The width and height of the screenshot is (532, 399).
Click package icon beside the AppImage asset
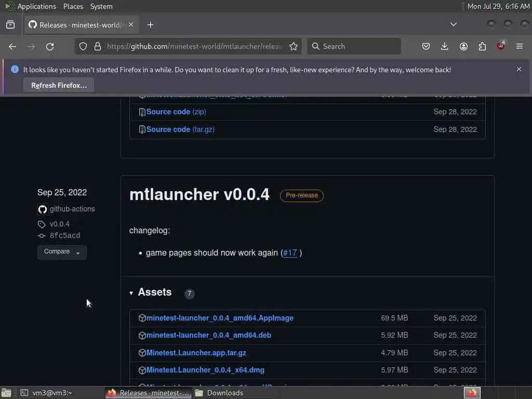coord(142,318)
